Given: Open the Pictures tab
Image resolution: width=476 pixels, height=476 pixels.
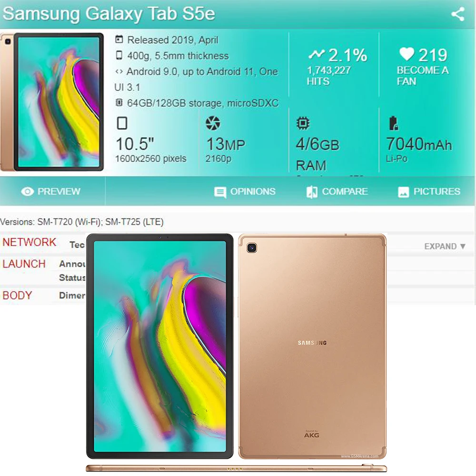Looking at the screenshot, I should point(429,192).
